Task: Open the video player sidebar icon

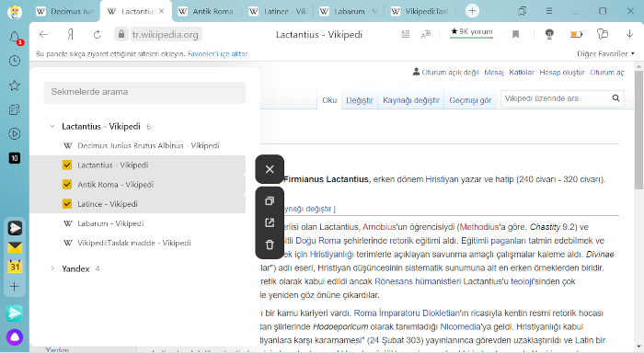Action: coord(15,134)
